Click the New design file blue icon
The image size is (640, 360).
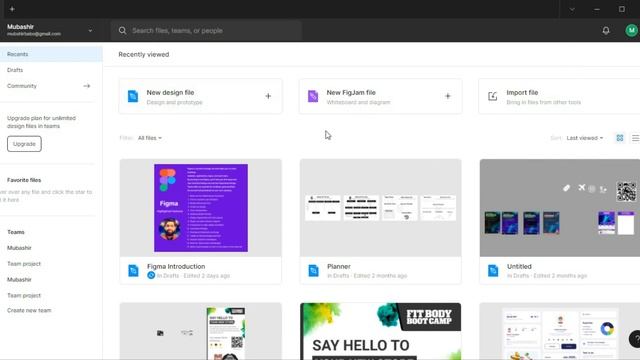(133, 96)
